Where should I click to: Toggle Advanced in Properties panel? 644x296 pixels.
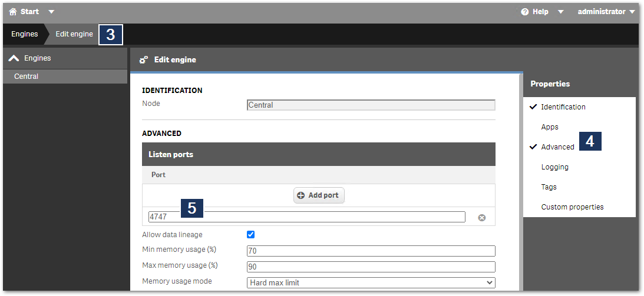[x=557, y=147]
